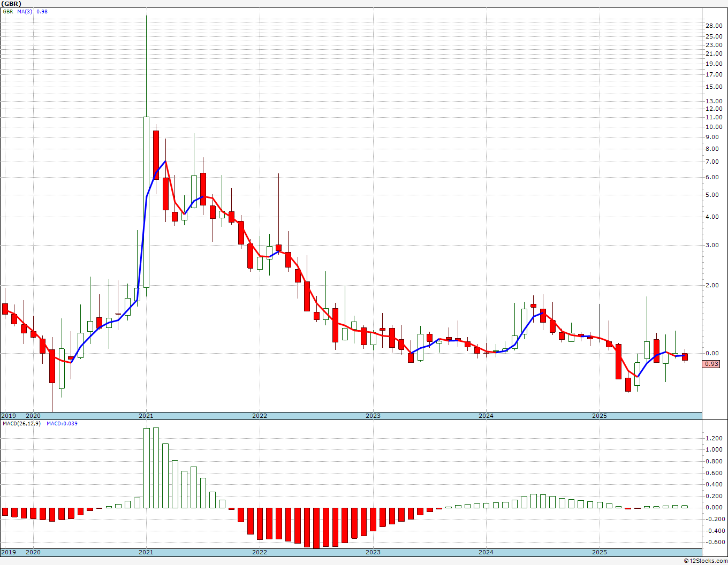Screen dimensions: 728x565
Task: Click the -0.600 MACD axis label
Action: [x=714, y=542]
